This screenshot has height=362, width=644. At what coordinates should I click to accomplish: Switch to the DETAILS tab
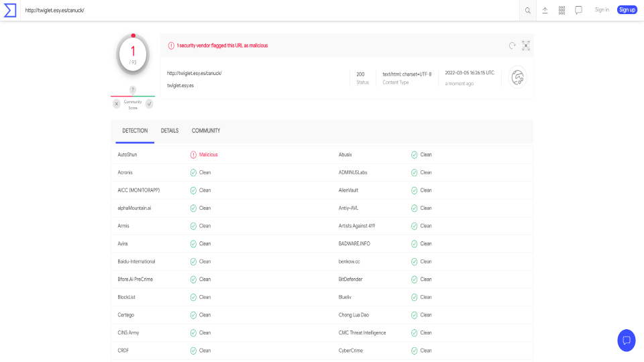point(170,131)
